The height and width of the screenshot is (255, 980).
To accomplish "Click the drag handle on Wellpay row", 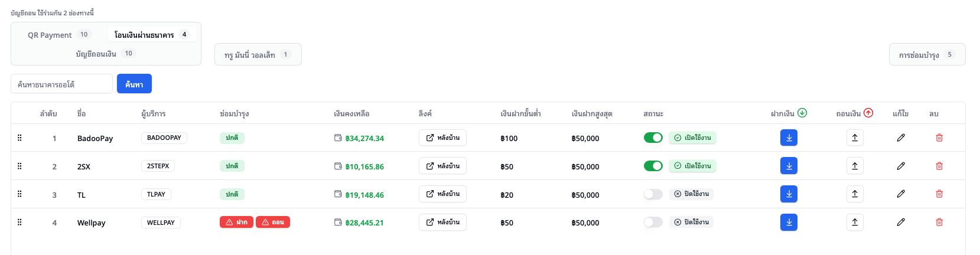I will click(x=19, y=223).
